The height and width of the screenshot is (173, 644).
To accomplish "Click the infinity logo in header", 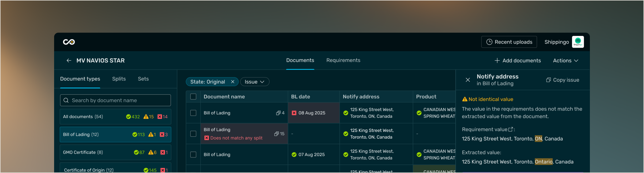I will [69, 42].
